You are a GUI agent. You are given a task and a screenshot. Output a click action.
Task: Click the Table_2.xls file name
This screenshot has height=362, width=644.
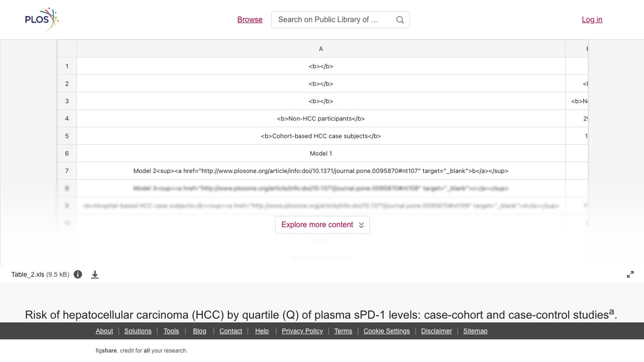(x=28, y=275)
